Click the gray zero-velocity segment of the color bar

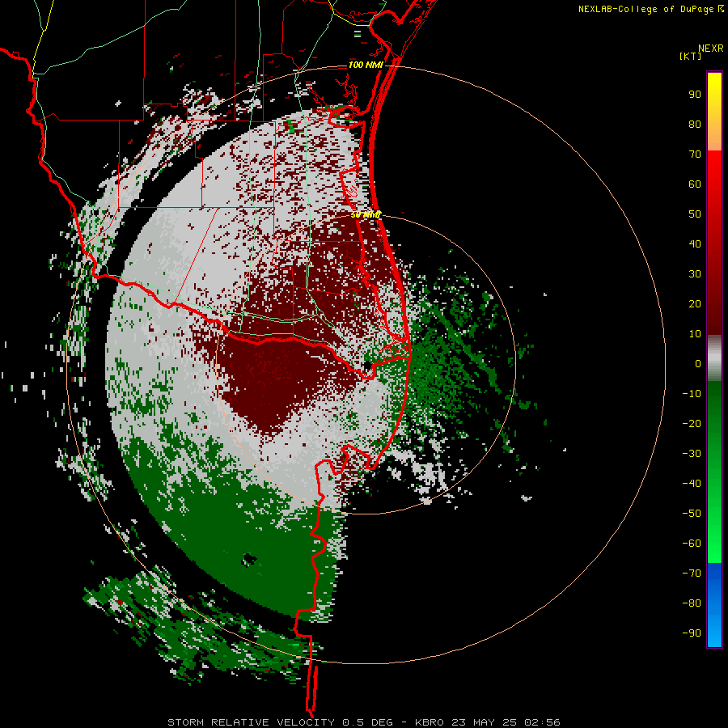714,358
